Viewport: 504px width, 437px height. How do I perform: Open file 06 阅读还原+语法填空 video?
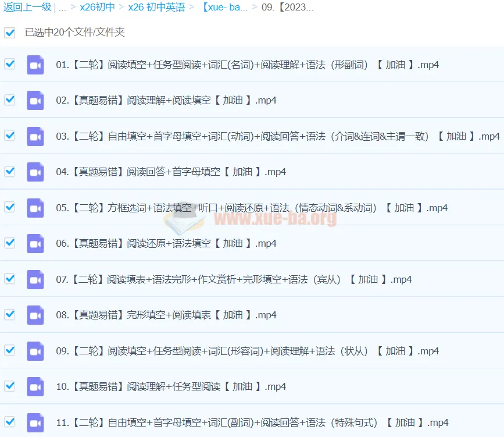(x=166, y=243)
